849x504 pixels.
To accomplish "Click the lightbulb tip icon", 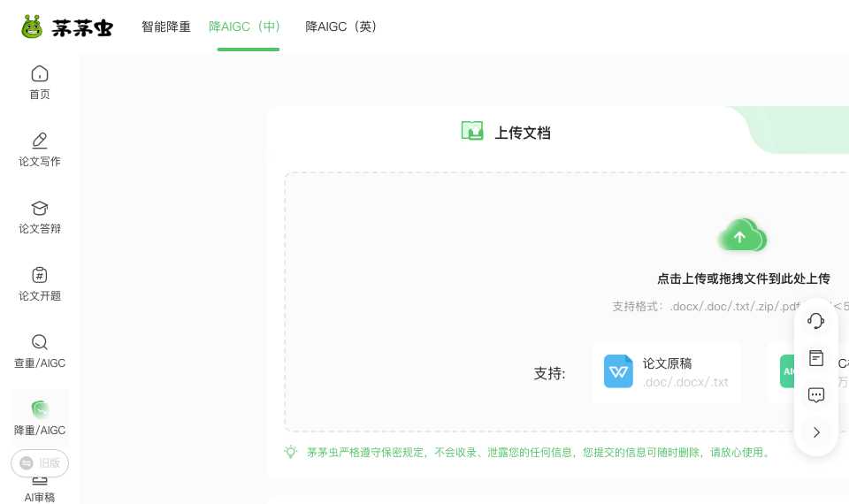I will tap(291, 452).
